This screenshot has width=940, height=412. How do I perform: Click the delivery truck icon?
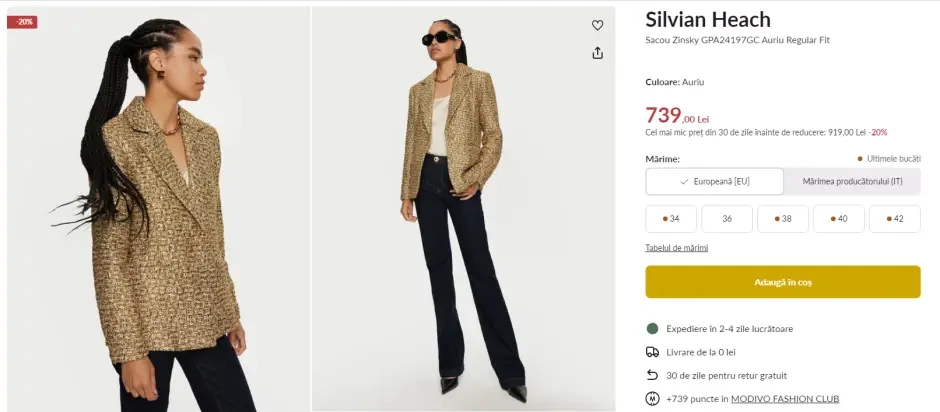pos(652,352)
